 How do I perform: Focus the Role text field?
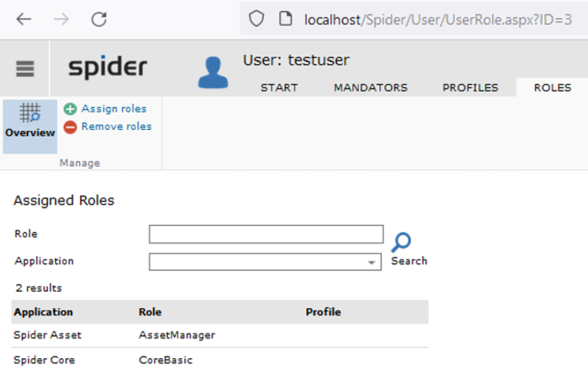266,234
